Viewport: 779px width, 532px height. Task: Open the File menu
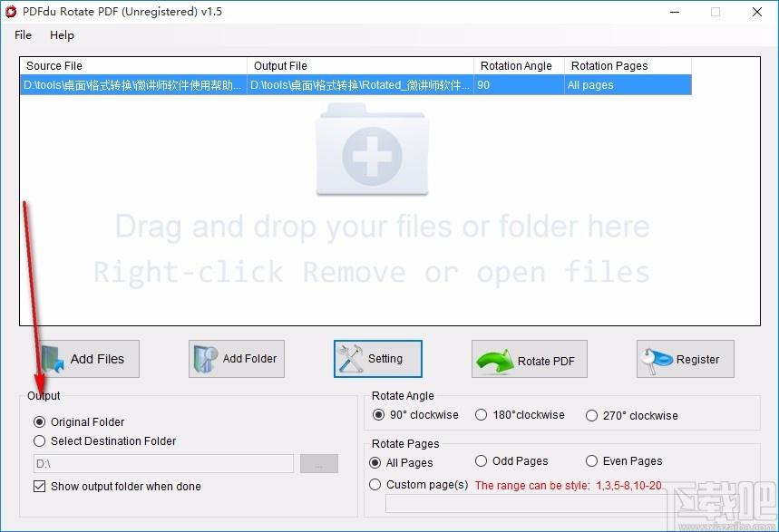coord(24,35)
